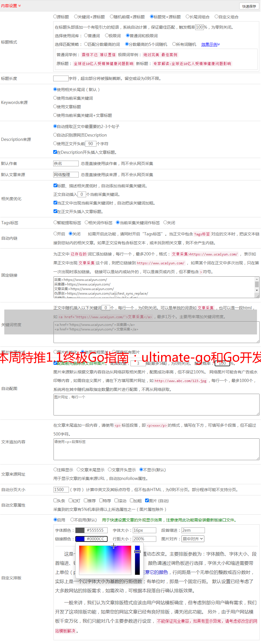Check the 幻灯 article attribute checkbox
The image size is (261, 644).
(70, 501)
